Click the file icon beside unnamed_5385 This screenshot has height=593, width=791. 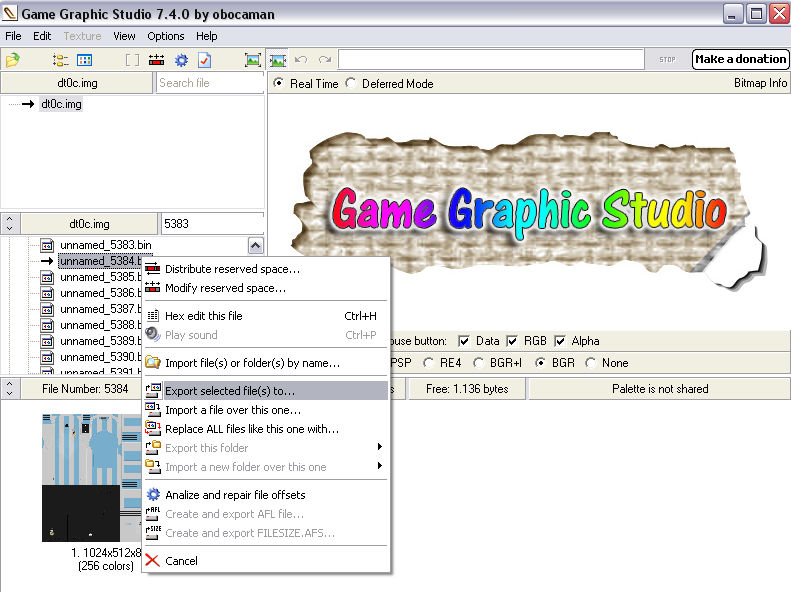[47, 277]
